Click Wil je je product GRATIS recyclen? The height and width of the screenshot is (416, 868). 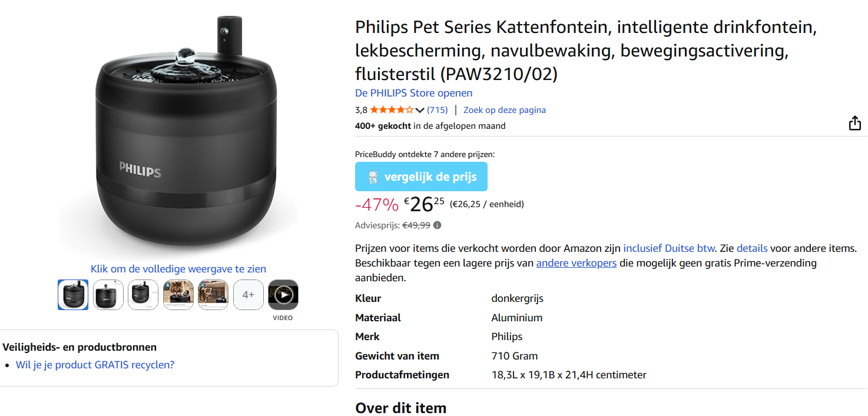coord(93,365)
